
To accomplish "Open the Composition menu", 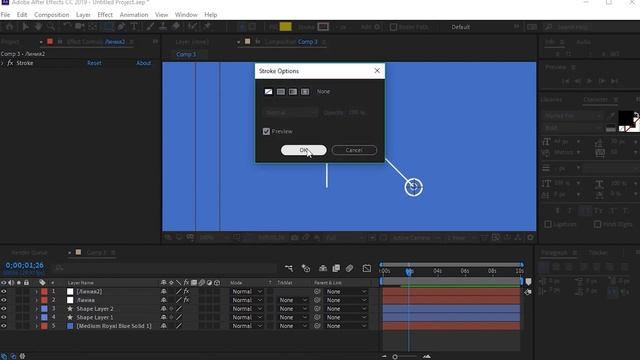I will [51, 15].
